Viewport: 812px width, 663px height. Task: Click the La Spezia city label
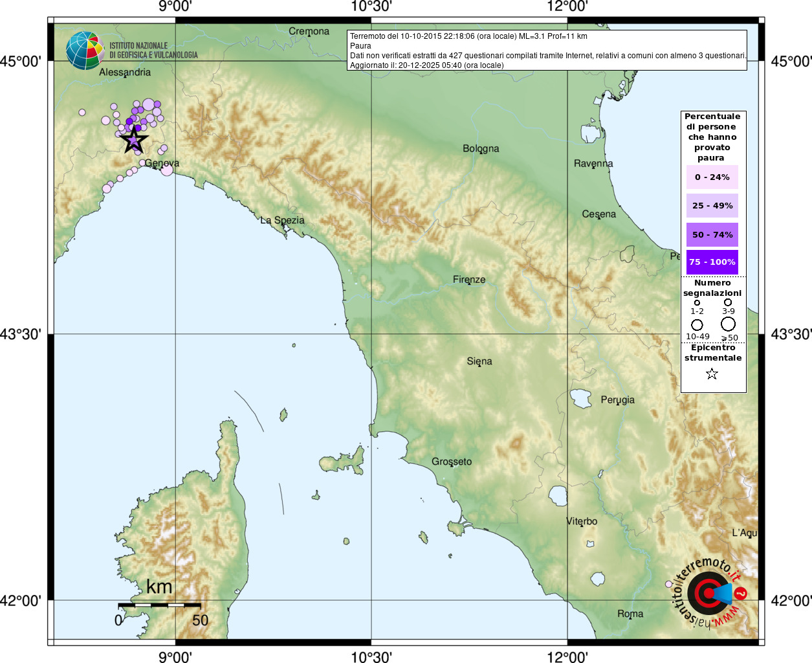(282, 220)
